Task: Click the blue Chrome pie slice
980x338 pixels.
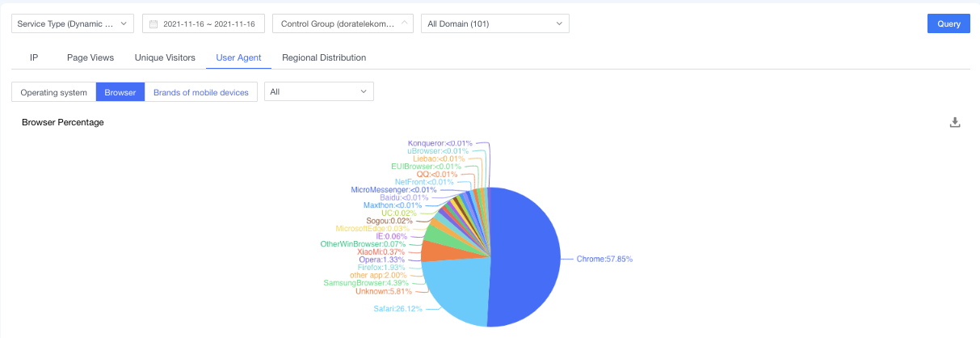Action: click(x=525, y=259)
